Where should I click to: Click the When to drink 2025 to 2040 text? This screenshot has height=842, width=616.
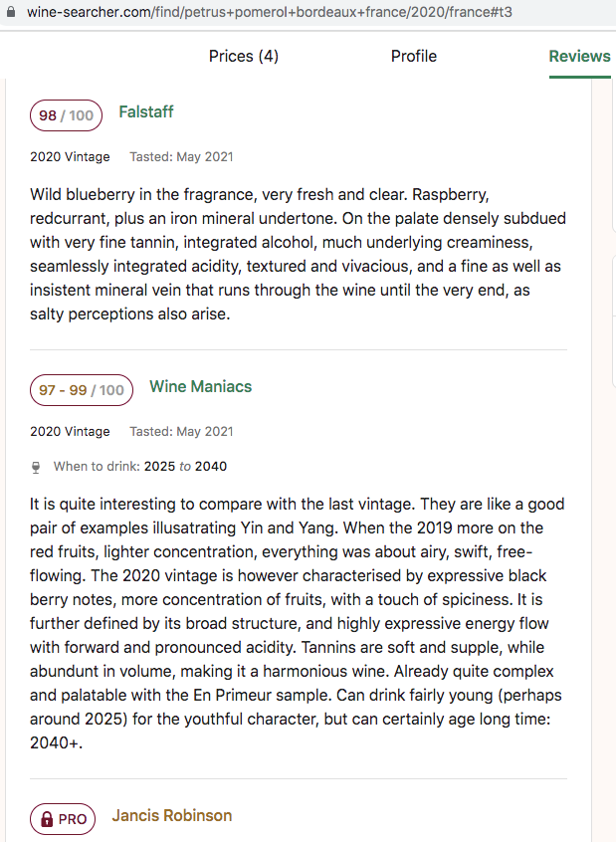[x=147, y=466]
